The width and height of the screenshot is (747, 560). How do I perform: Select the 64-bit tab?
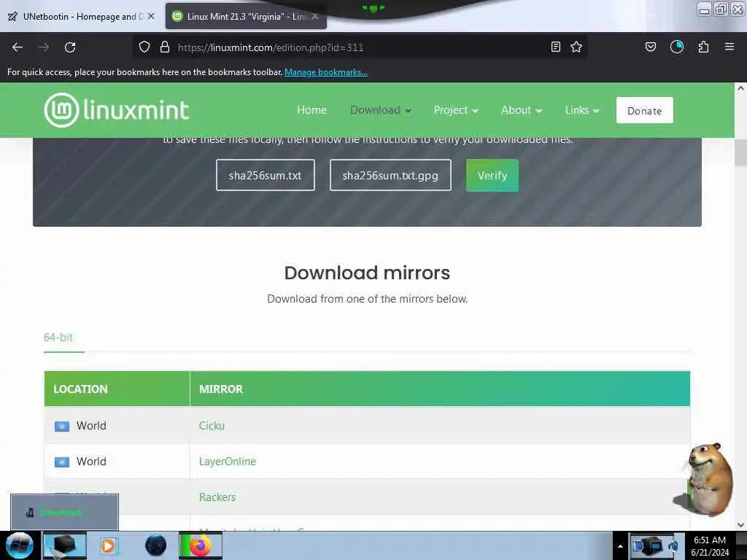click(x=58, y=338)
